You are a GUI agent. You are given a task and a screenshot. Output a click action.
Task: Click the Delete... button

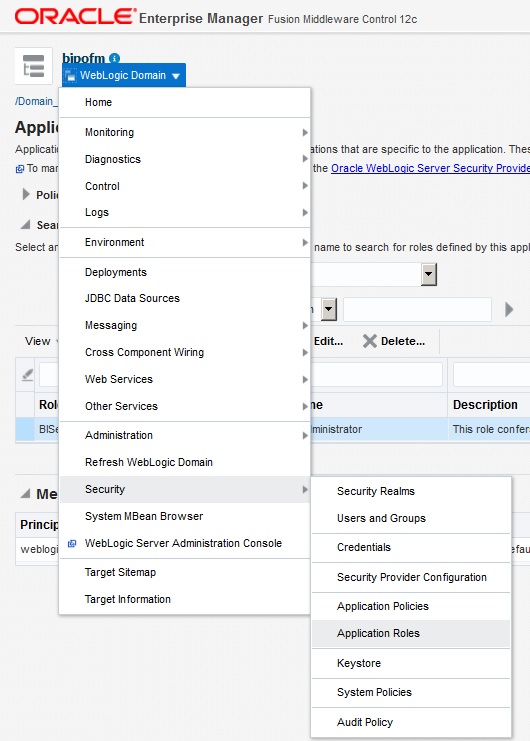pyautogui.click(x=394, y=341)
